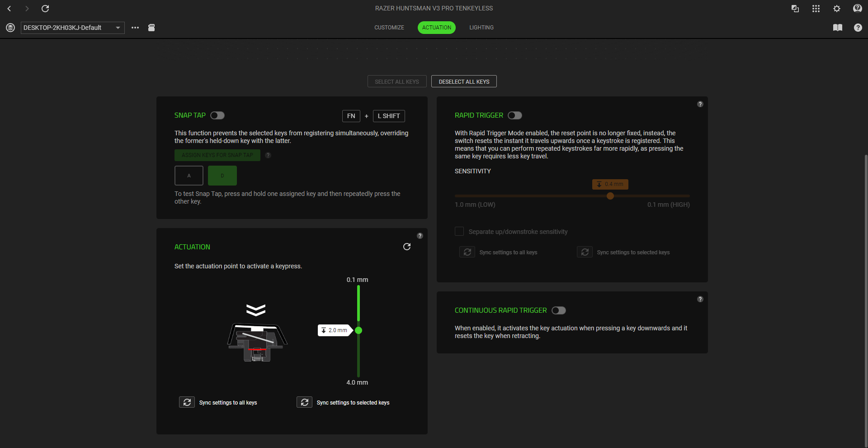868x448 pixels.
Task: Click the actuation point slider handle
Action: [x=359, y=330]
